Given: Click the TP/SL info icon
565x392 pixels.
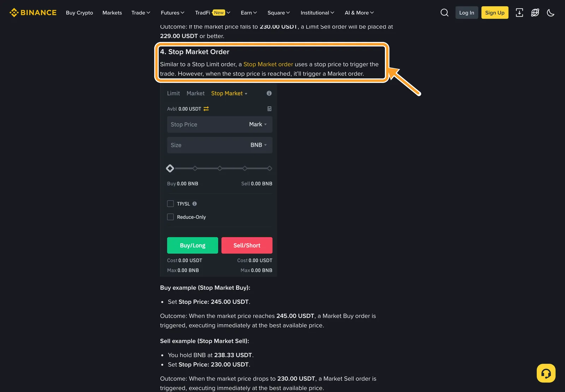Looking at the screenshot, I should 195,204.
